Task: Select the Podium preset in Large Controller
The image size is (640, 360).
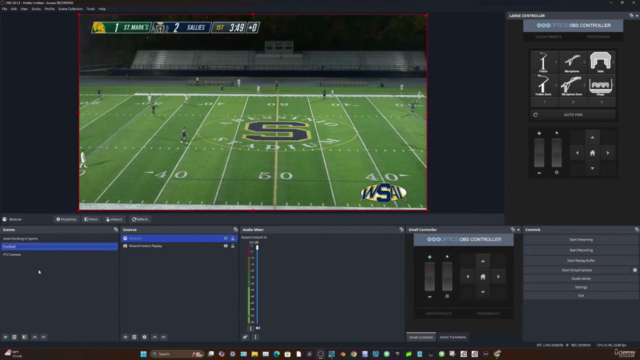Action: click(543, 62)
